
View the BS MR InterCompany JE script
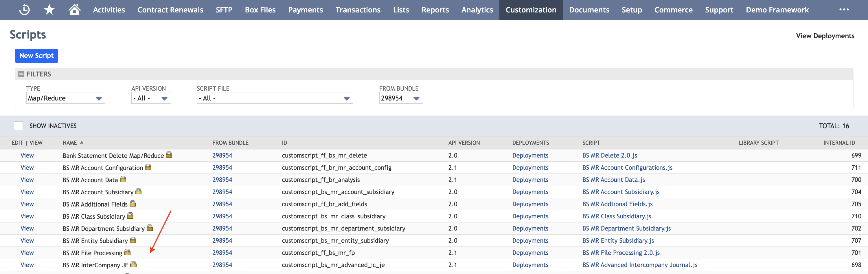[27, 264]
